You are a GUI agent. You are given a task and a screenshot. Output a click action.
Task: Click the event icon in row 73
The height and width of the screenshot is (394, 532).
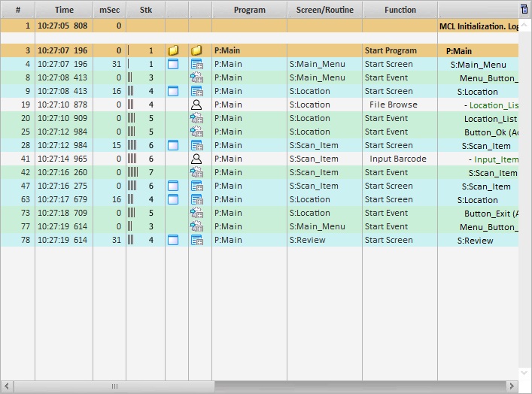point(196,214)
